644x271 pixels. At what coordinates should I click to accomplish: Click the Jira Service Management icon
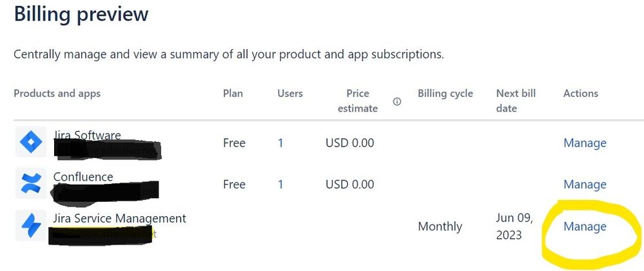(31, 225)
